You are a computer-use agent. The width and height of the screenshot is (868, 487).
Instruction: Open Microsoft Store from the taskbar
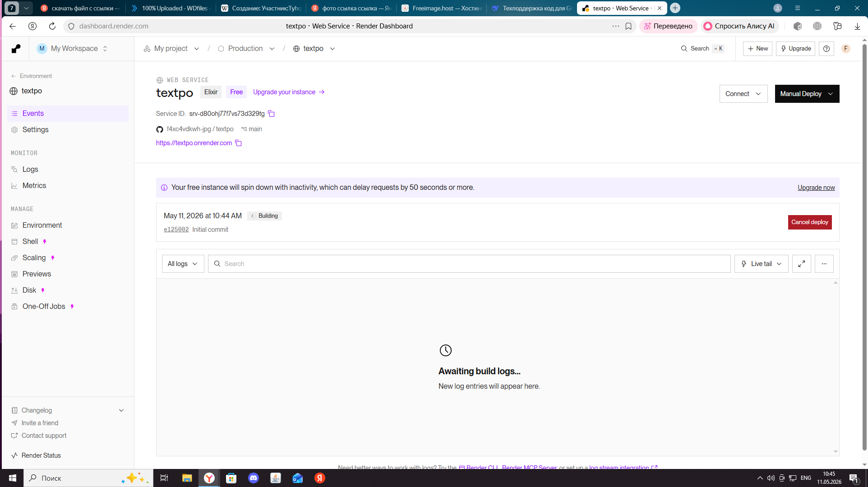pos(231,478)
